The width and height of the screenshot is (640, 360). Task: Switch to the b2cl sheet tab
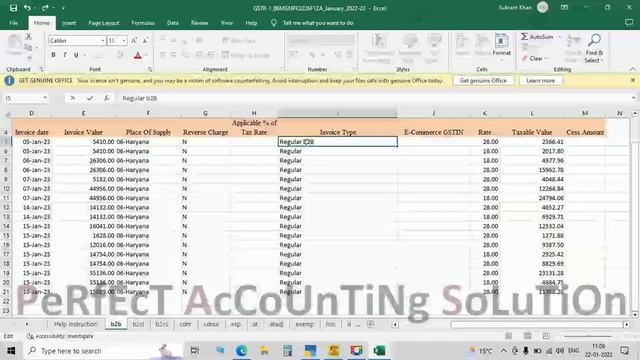[138, 324]
